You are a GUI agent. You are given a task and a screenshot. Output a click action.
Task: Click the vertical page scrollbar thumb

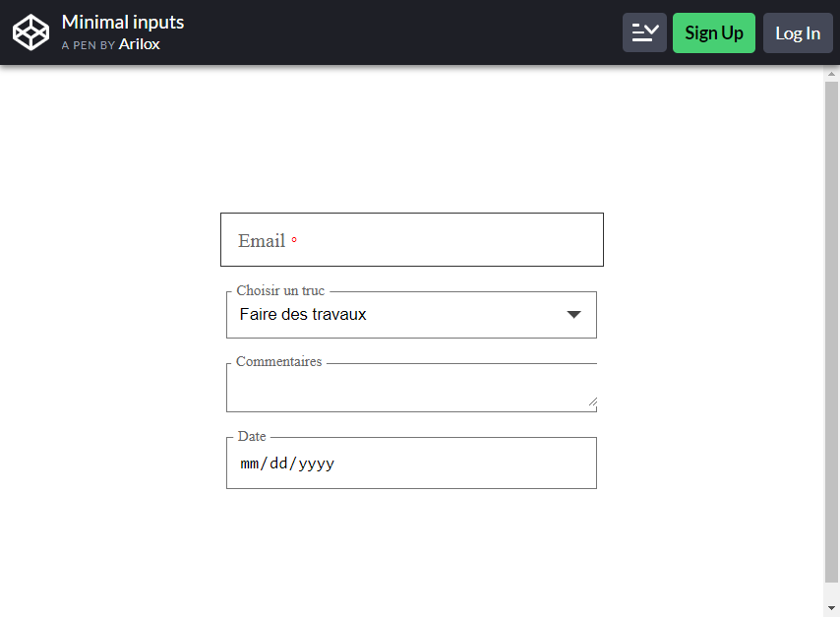coord(831,332)
